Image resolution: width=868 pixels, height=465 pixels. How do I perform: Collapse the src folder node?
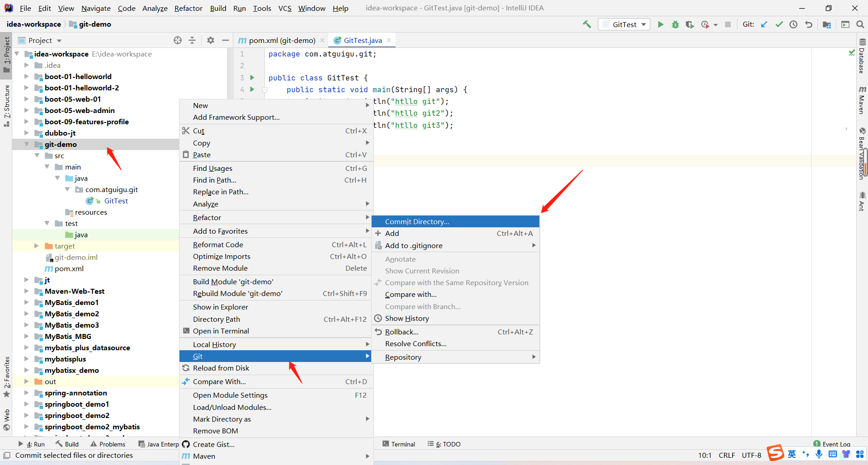[x=37, y=155]
